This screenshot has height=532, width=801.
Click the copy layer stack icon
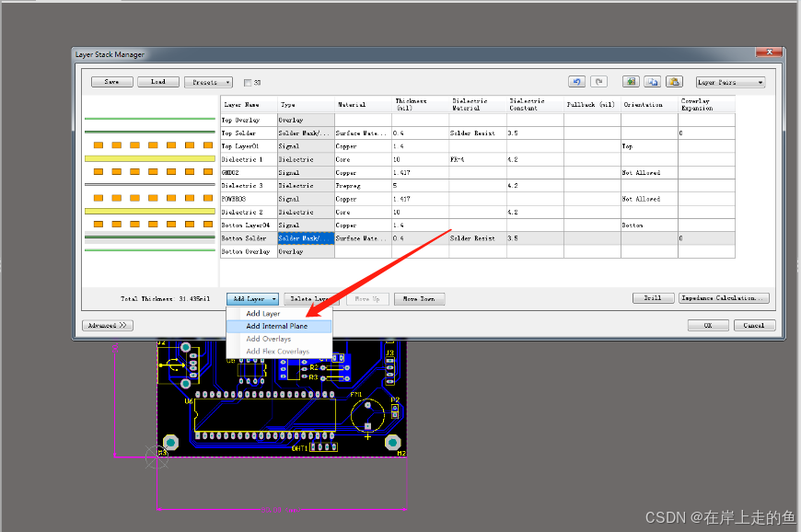click(653, 82)
